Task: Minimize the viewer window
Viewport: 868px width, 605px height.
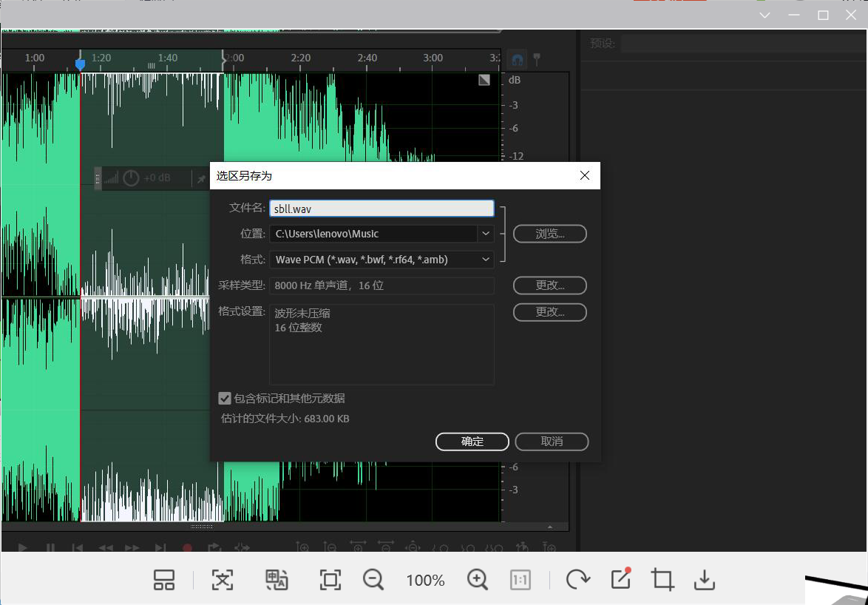Action: pos(794,15)
